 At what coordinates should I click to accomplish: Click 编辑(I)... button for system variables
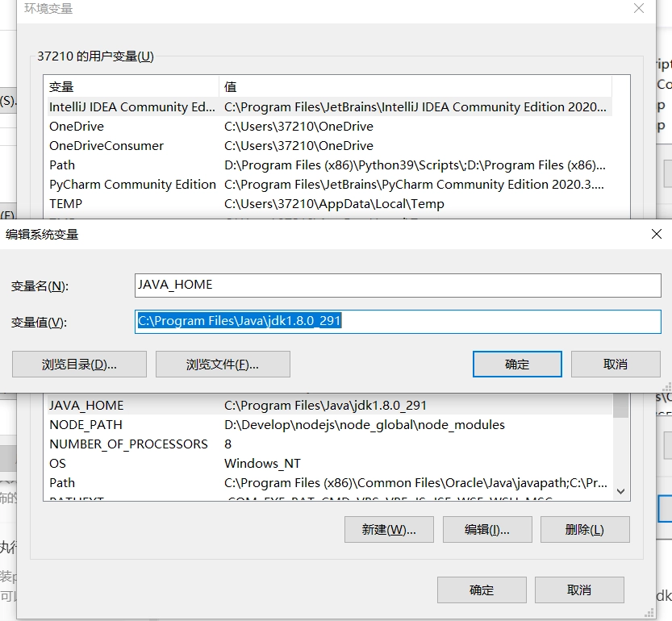(x=487, y=530)
